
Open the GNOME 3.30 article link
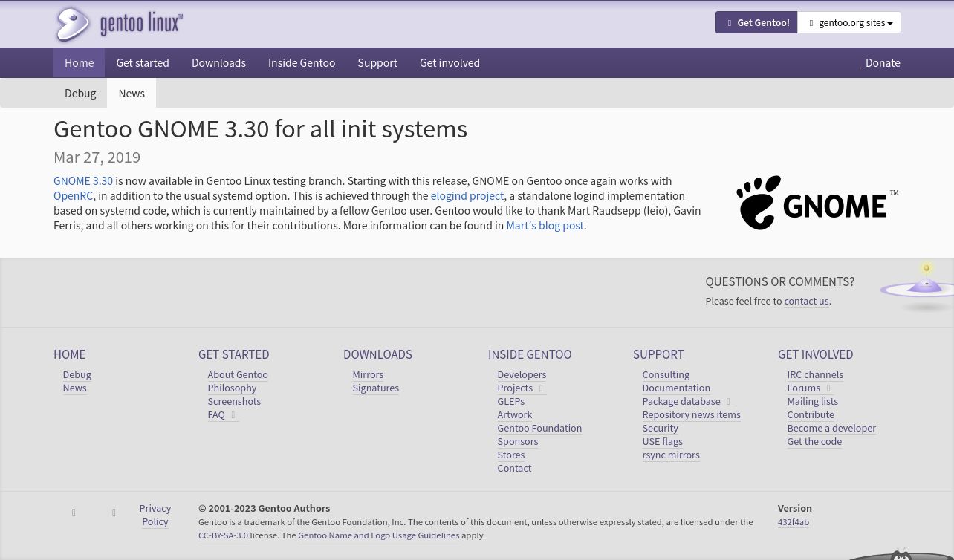(x=83, y=180)
